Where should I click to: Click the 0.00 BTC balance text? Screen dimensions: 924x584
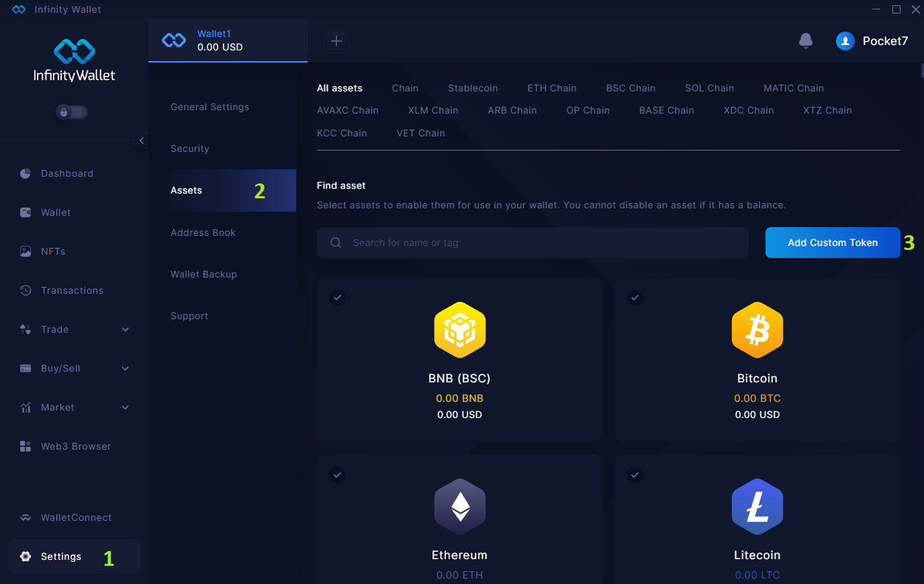[x=757, y=399]
